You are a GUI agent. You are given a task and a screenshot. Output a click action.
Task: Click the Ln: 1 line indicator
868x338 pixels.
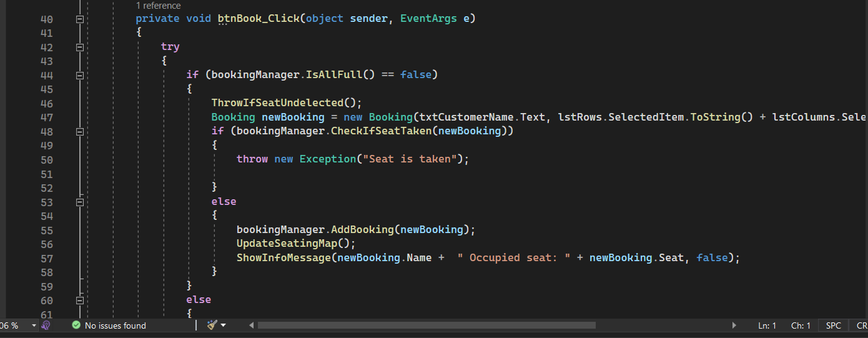pyautogui.click(x=767, y=326)
